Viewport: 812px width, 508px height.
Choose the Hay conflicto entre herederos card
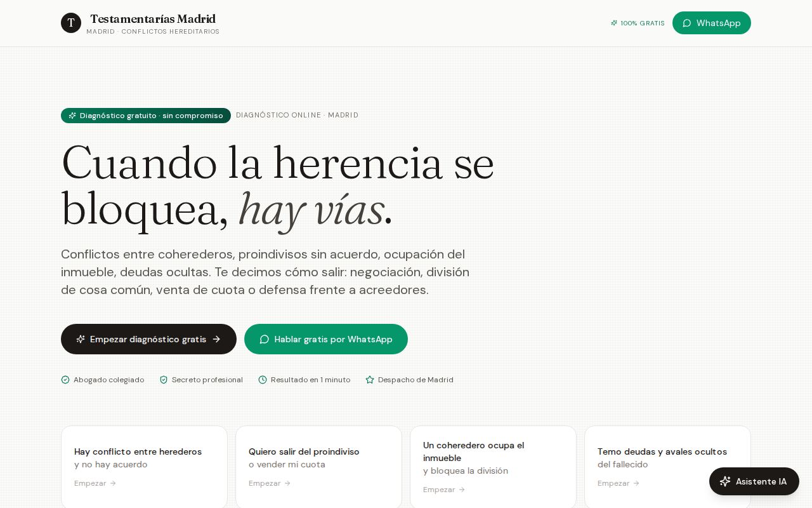tap(144, 467)
